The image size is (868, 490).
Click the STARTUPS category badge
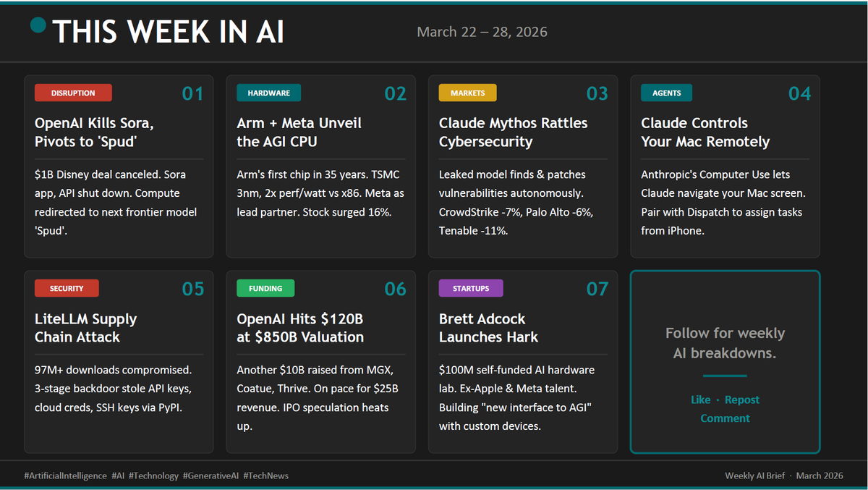(471, 288)
